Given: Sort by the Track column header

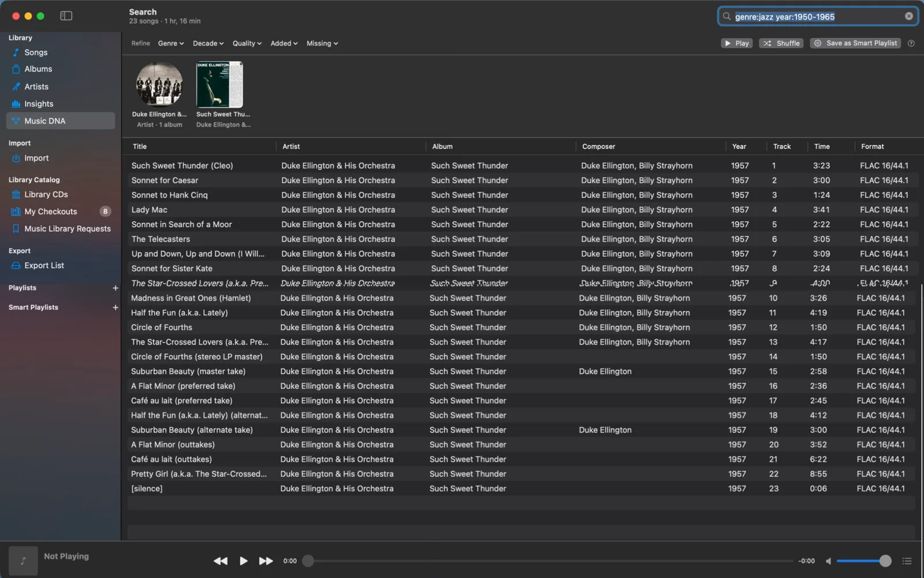Looking at the screenshot, I should coord(782,147).
